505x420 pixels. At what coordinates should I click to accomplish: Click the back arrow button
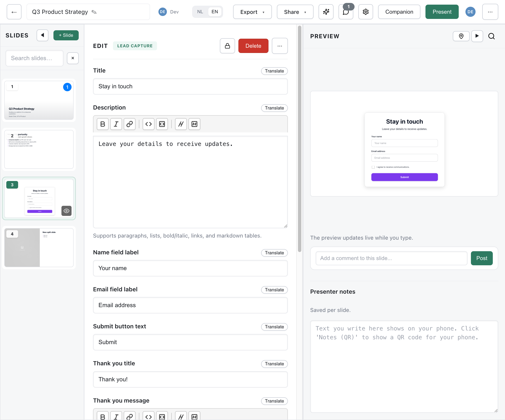click(x=14, y=12)
